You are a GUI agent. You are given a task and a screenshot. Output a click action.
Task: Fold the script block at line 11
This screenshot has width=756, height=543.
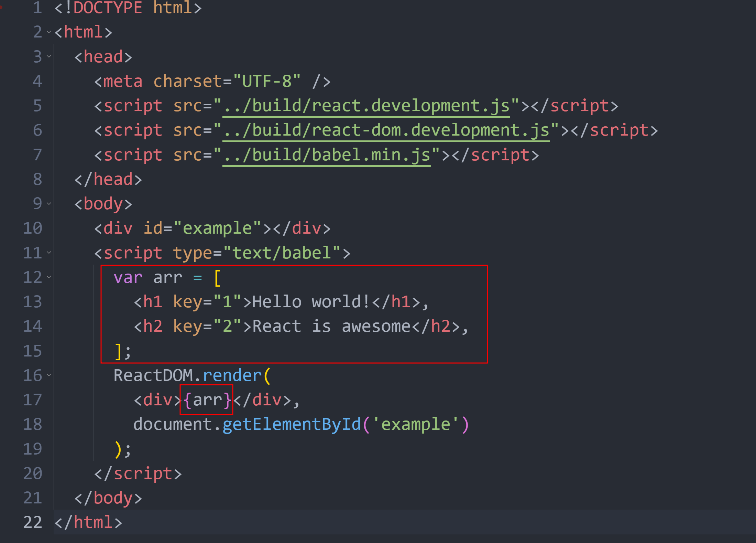[49, 253]
